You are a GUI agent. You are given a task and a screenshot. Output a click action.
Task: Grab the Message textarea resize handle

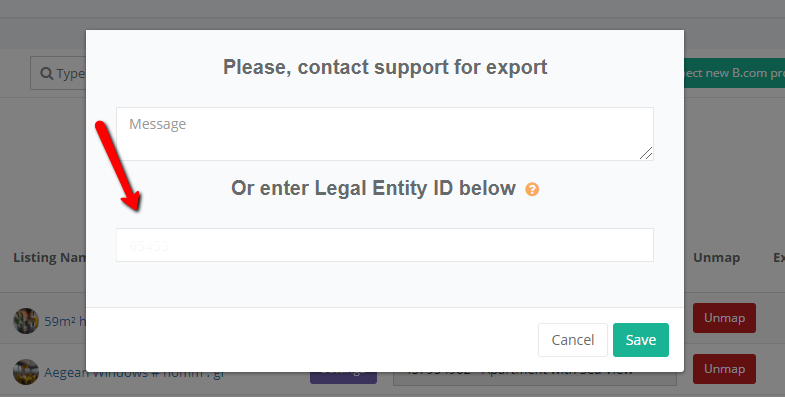[646, 153]
